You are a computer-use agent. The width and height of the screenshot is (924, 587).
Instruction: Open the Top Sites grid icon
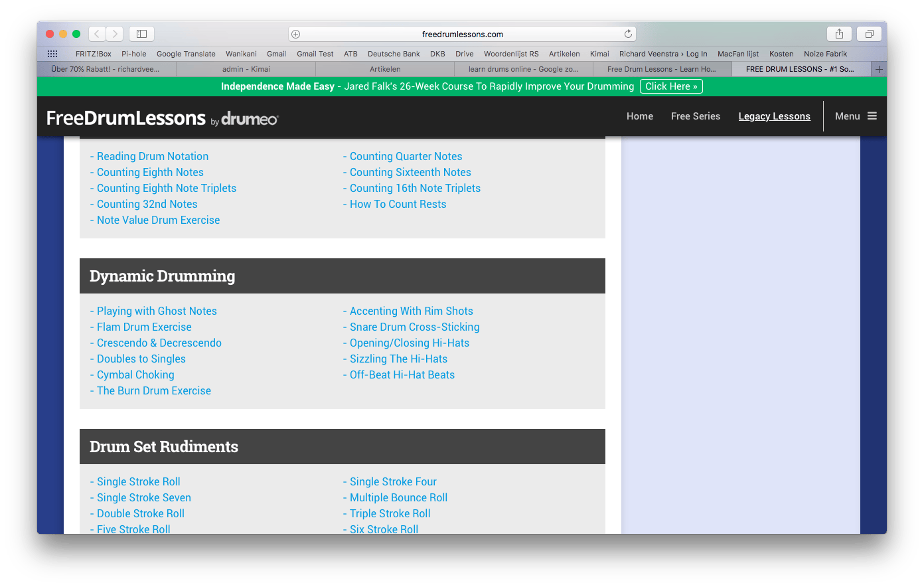(52, 54)
